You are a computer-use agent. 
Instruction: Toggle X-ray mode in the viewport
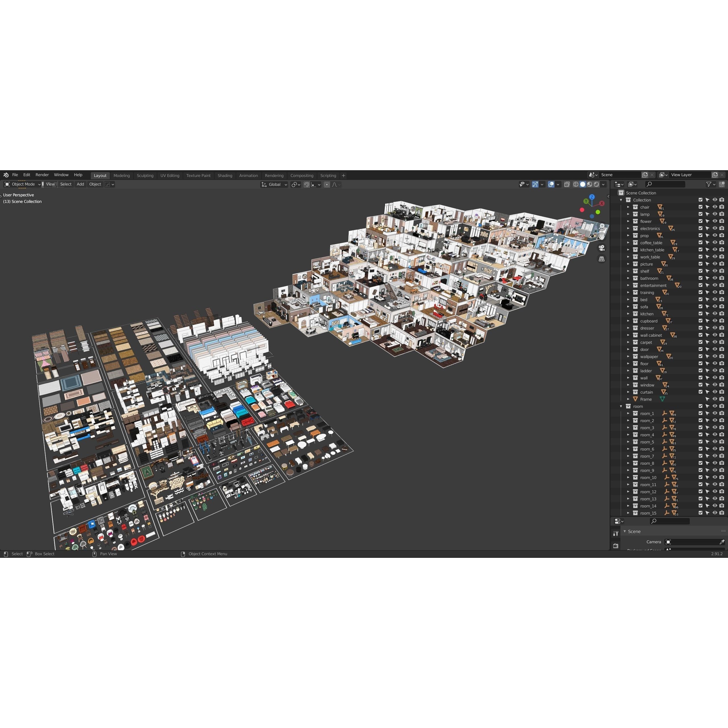tap(567, 185)
